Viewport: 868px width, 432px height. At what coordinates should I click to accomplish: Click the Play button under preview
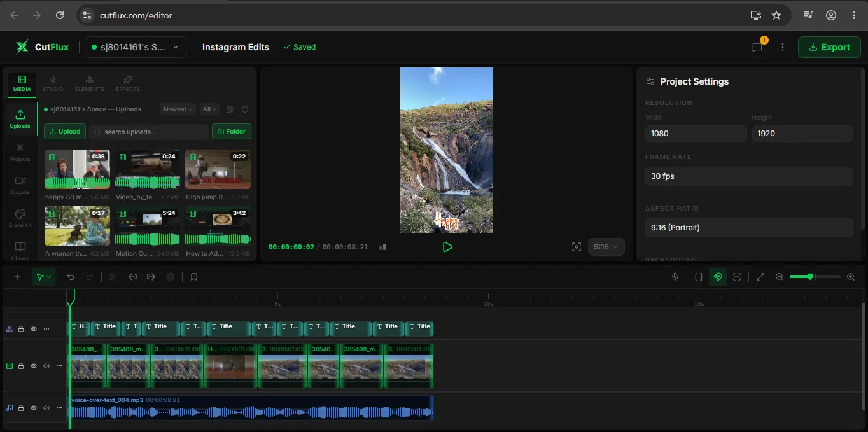[447, 247]
